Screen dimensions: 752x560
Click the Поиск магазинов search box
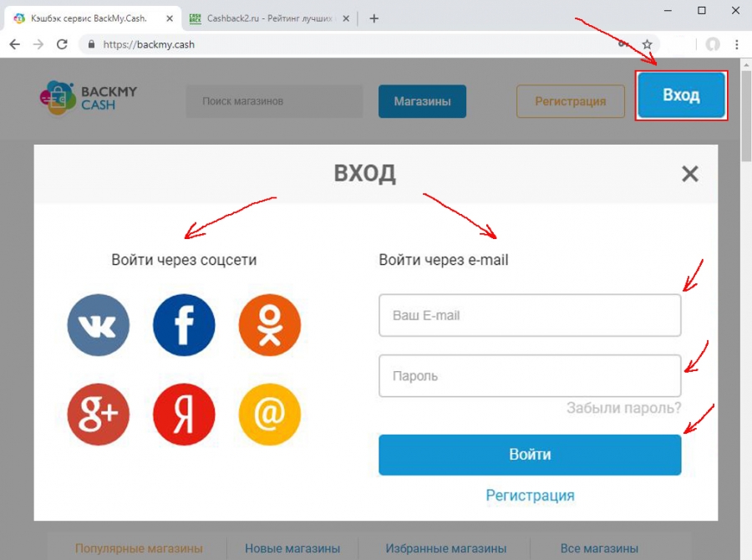click(x=274, y=101)
